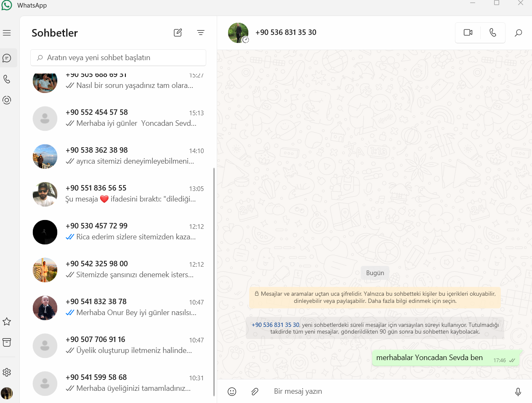
Task: Open starred messages from sidebar
Action: (7, 322)
